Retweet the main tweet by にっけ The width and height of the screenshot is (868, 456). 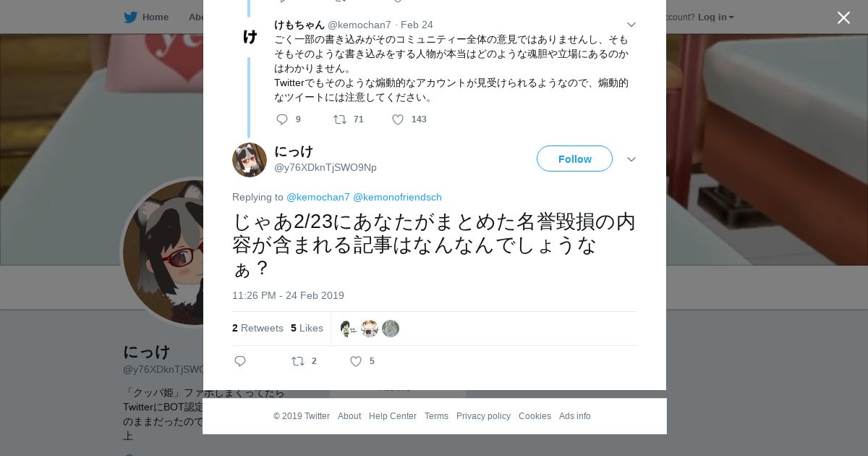click(x=298, y=361)
